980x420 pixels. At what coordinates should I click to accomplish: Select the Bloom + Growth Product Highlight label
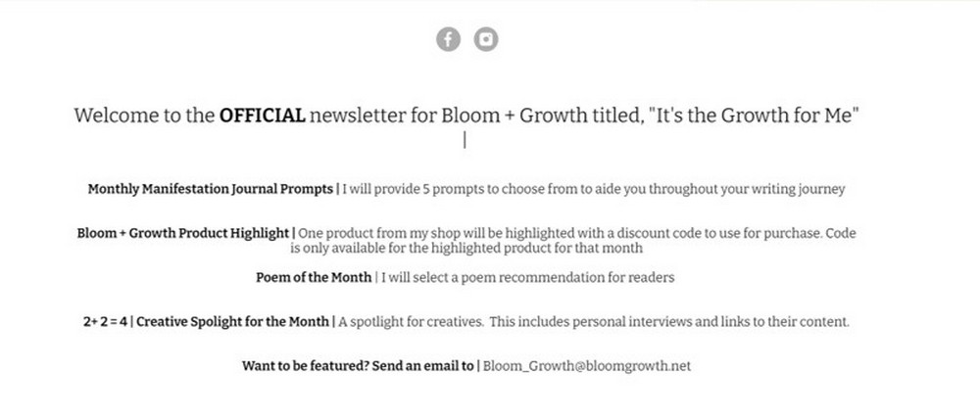183,233
